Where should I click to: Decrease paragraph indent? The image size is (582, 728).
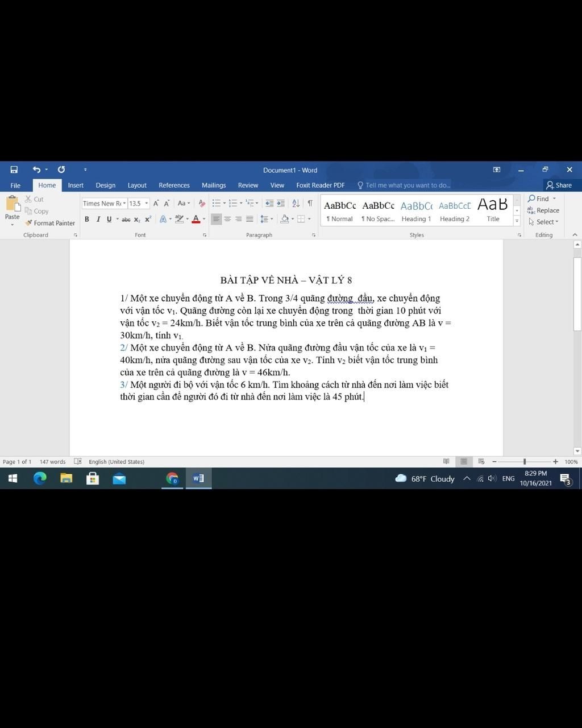269,203
